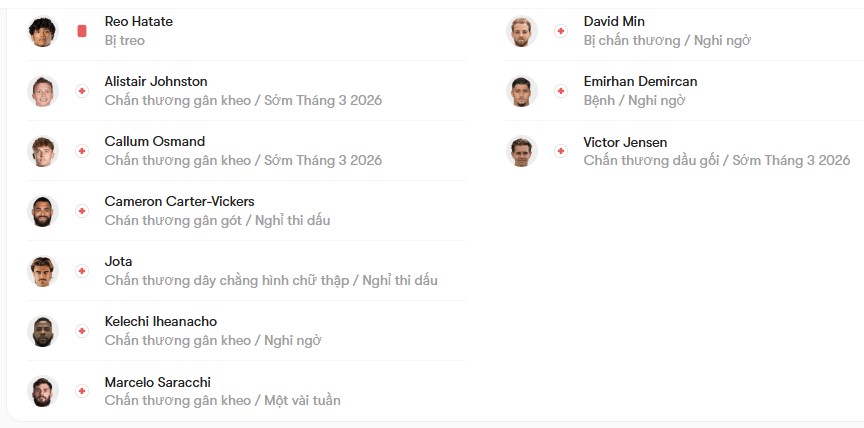Click Kelechi Iheanacho's injury cross icon
Screen dimensions: 864x428
(x=82, y=331)
